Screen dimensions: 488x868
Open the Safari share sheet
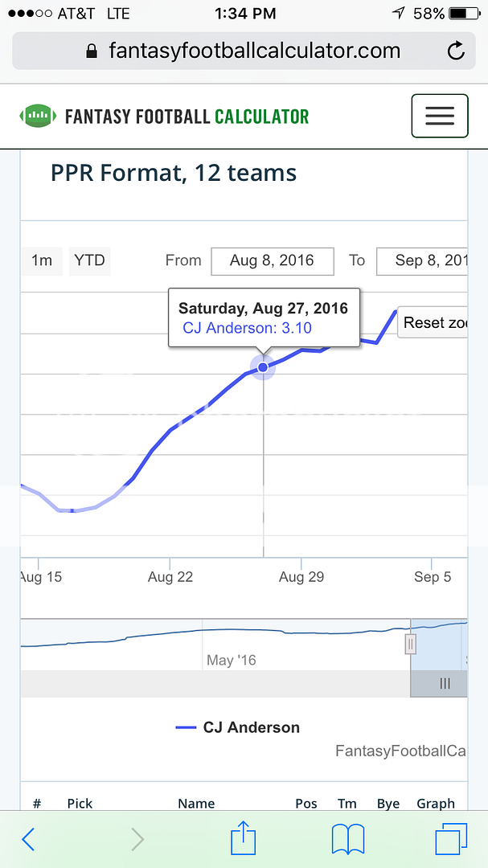click(243, 838)
